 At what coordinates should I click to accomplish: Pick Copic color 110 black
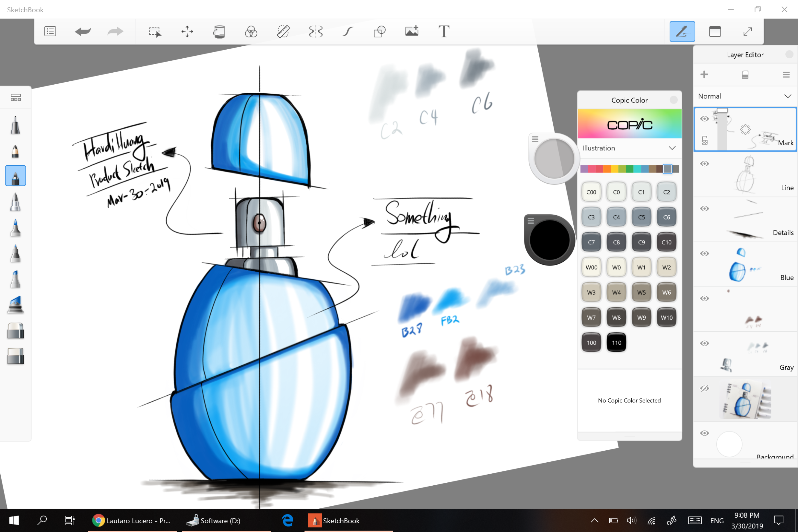(616, 343)
